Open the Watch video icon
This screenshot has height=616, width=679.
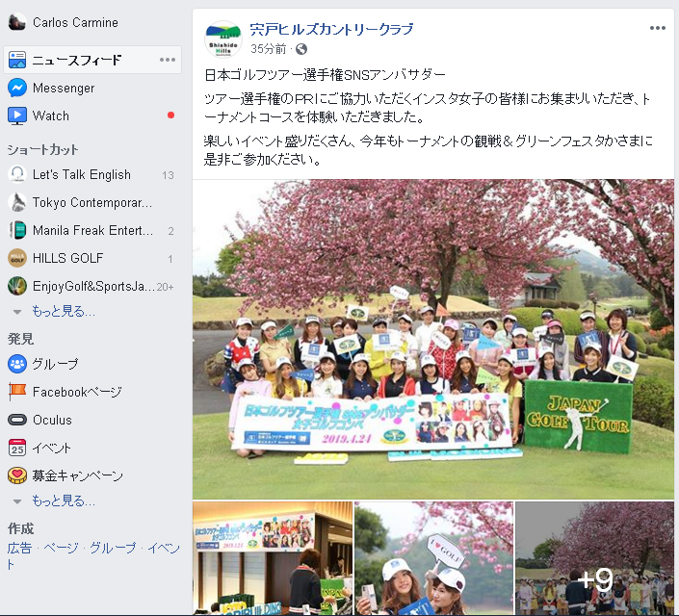[x=17, y=115]
